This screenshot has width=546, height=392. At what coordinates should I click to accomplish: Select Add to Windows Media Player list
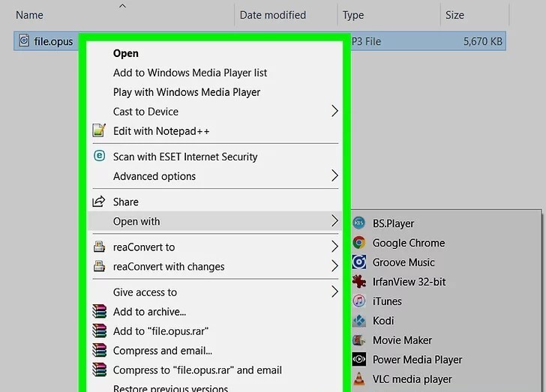coord(214,73)
